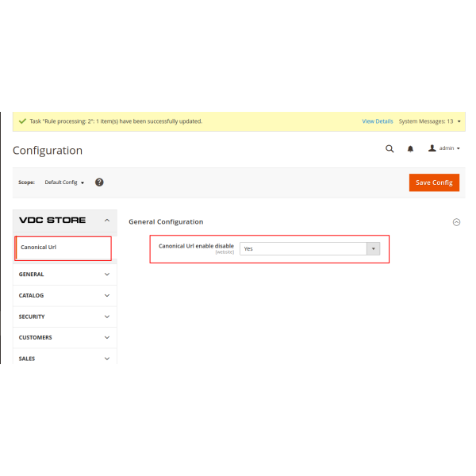Screen dimensions: 476x476
Task: Expand the SALES configuration tab
Action: coord(65,358)
